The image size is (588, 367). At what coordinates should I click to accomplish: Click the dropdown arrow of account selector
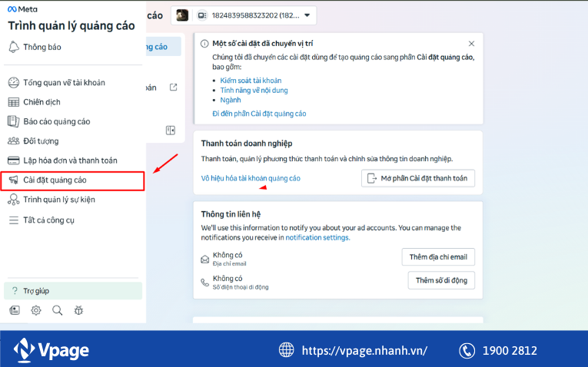click(x=307, y=15)
